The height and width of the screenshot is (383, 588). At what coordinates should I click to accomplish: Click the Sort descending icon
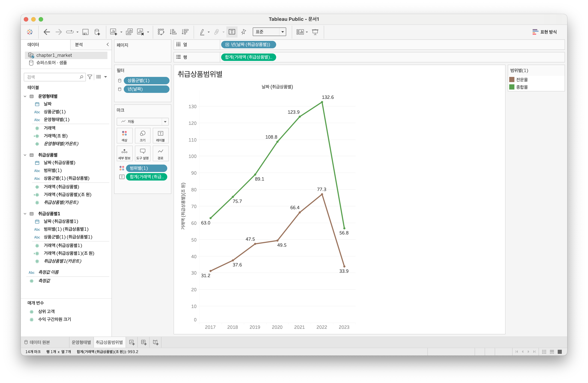point(185,32)
